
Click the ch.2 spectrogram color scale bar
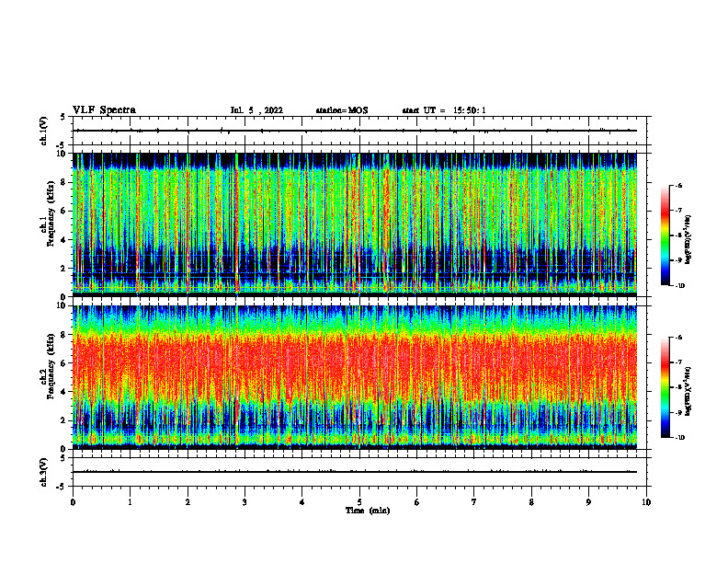coord(665,387)
